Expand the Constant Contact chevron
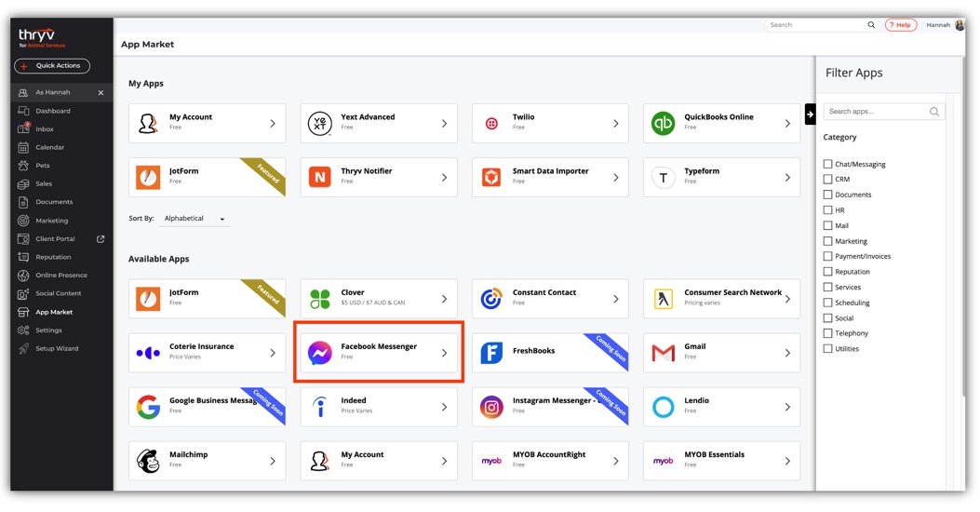 [615, 299]
